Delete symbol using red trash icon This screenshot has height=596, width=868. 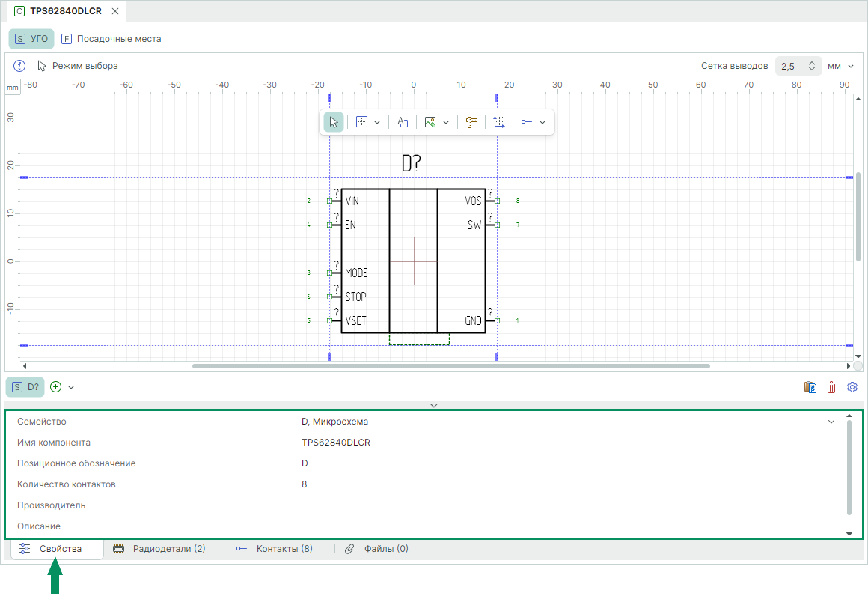pyautogui.click(x=831, y=387)
